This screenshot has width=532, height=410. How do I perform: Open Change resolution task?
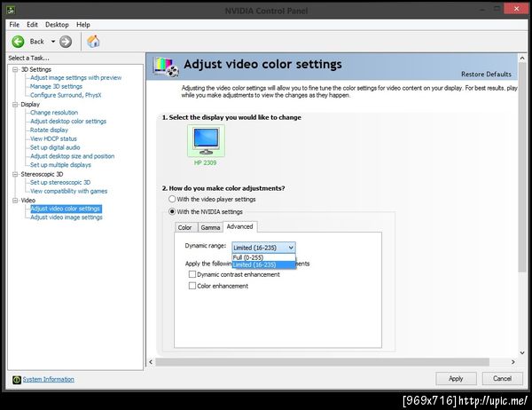pyautogui.click(x=54, y=113)
